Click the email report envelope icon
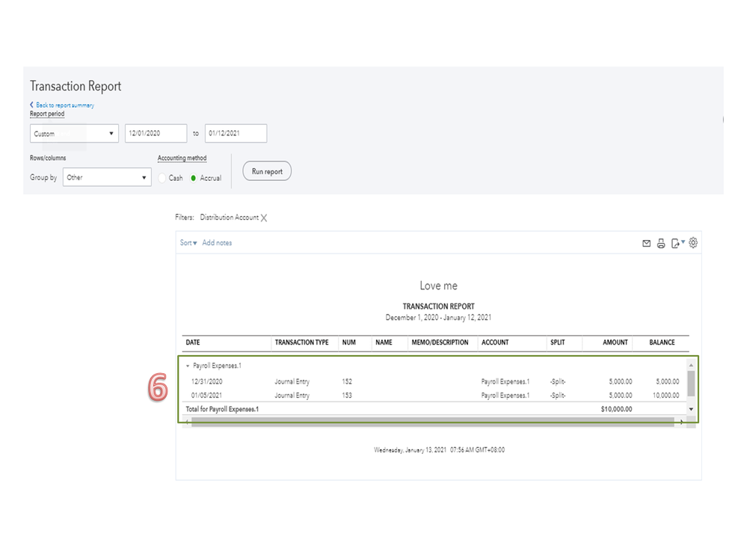The height and width of the screenshot is (560, 747). (646, 243)
